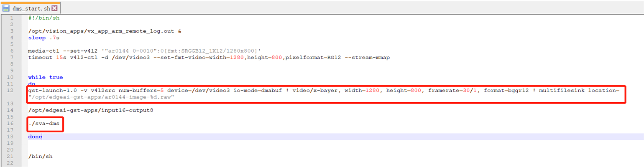This screenshot has height=167, width=644.
Task: Click line number 1 in the margin
Action: click(x=12, y=18)
